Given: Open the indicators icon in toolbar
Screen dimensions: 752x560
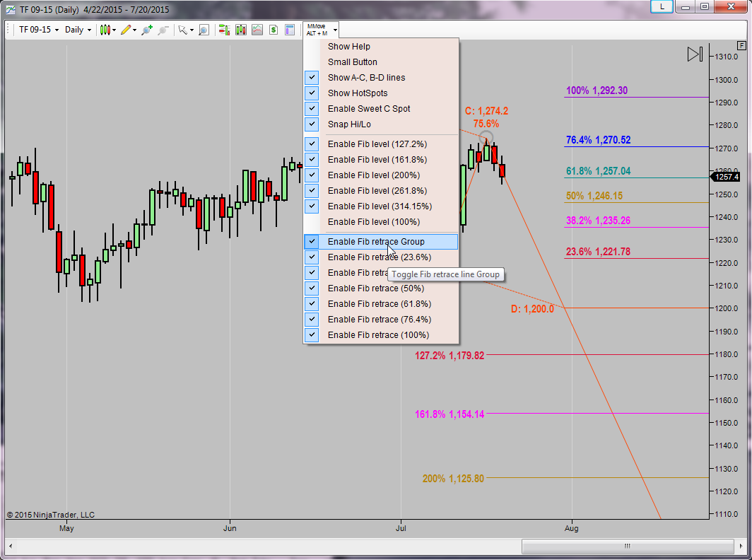Looking at the screenshot, I should pyautogui.click(x=257, y=30).
